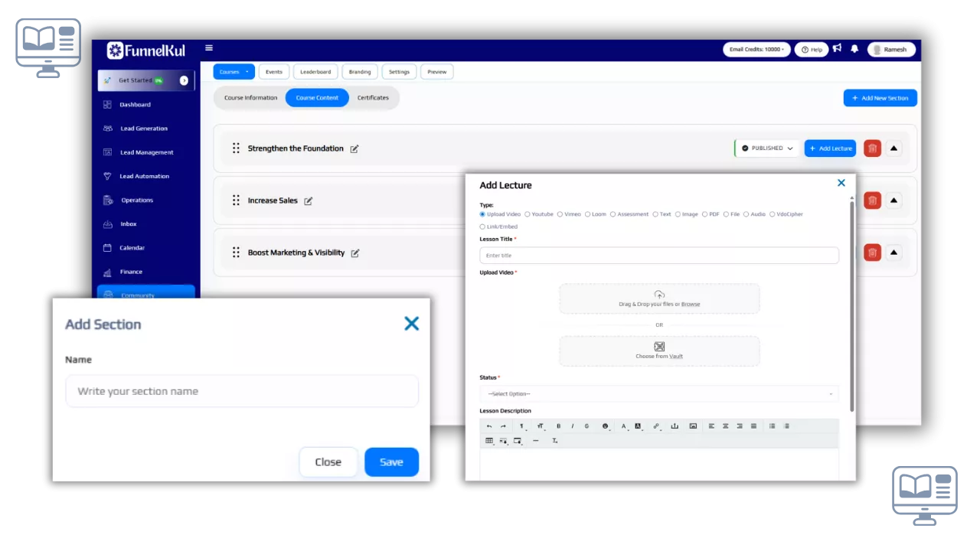
Task: Open the Leaderboard tab
Action: (x=315, y=72)
